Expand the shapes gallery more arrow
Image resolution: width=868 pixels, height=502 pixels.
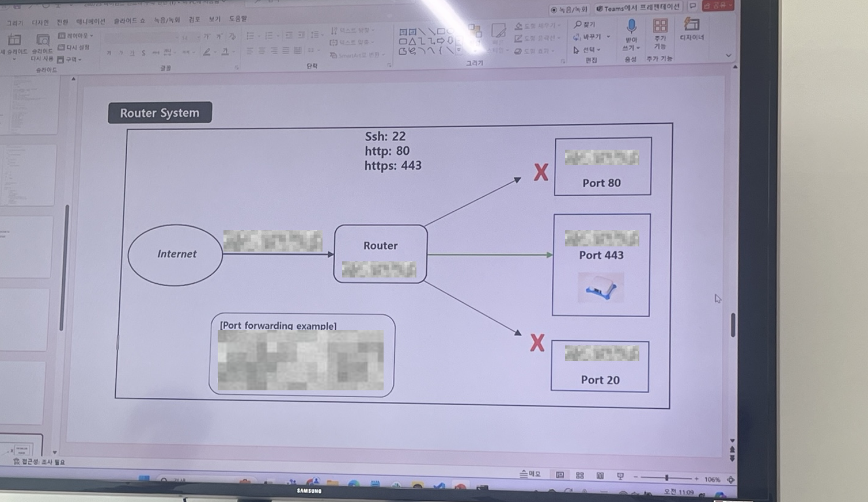pyautogui.click(x=458, y=50)
